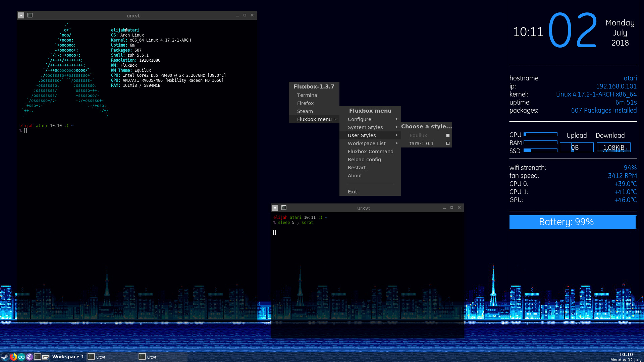This screenshot has height=362, width=644.
Task: Maximize the lower urxvt window
Action: pos(452,208)
